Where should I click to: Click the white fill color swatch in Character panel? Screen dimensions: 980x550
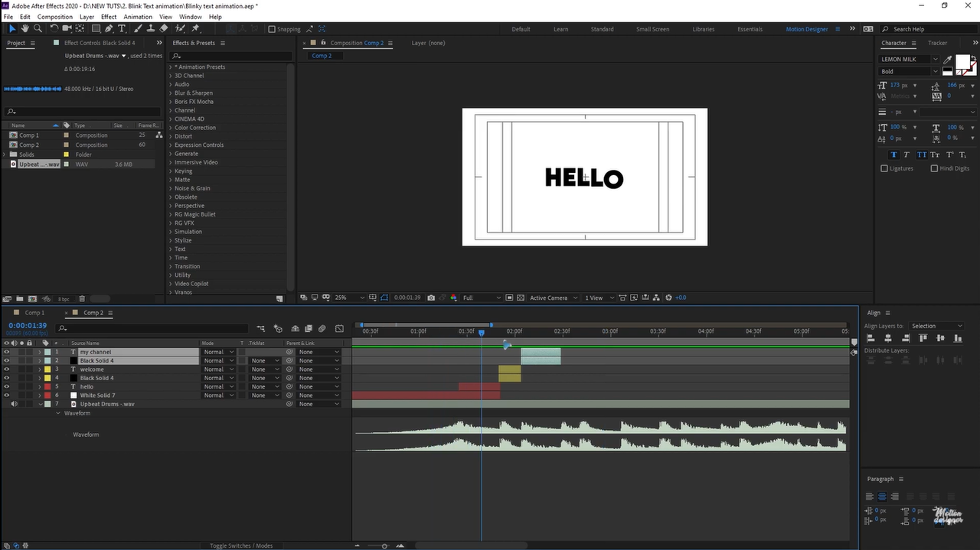click(963, 62)
